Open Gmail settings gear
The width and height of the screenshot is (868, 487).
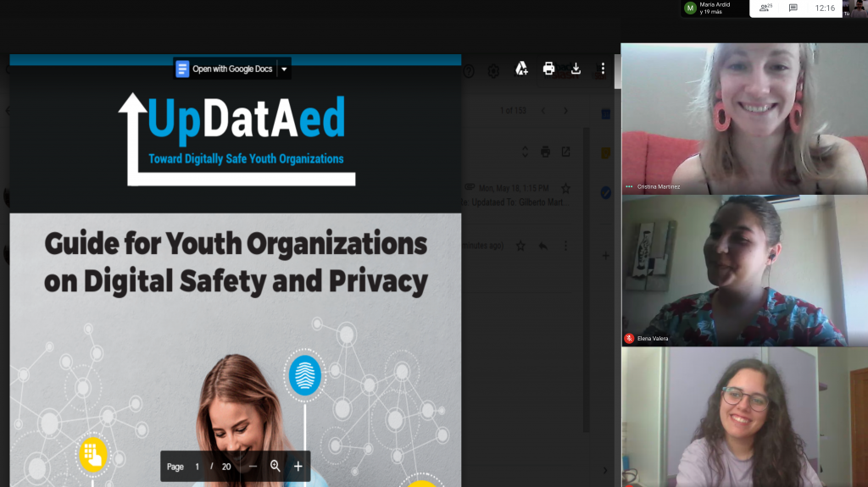tap(493, 71)
